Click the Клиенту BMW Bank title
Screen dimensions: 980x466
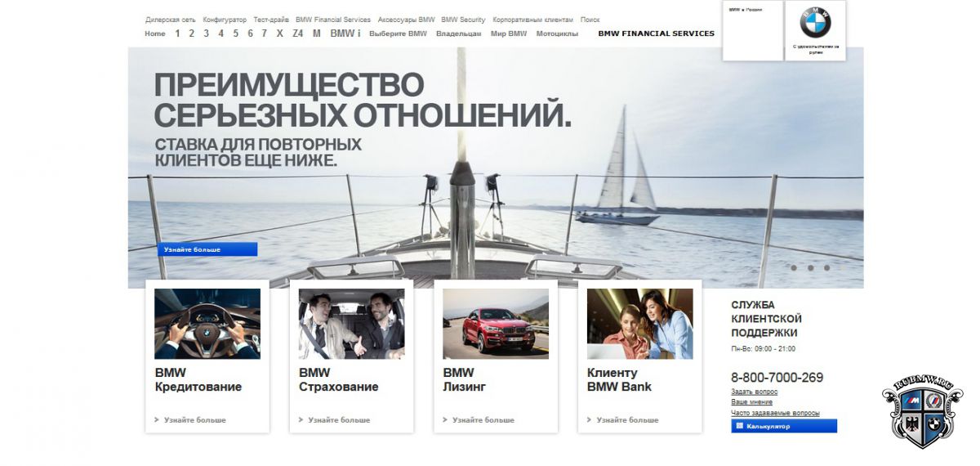pos(619,379)
